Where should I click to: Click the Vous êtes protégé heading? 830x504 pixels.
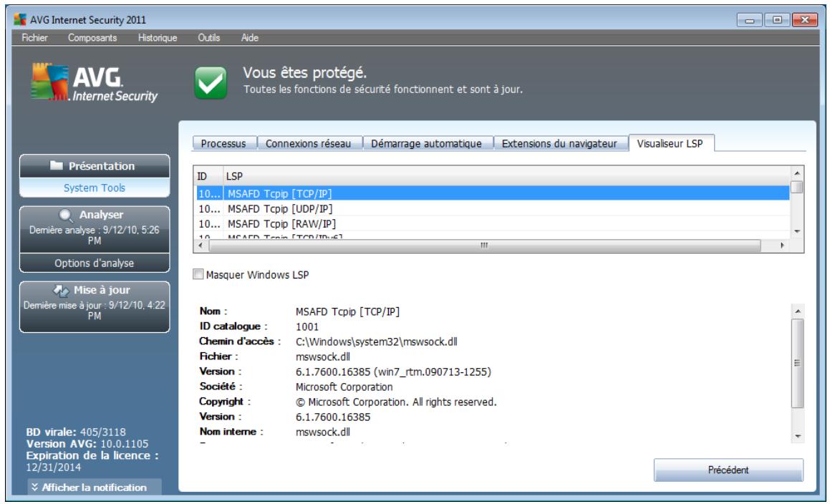pyautogui.click(x=305, y=72)
